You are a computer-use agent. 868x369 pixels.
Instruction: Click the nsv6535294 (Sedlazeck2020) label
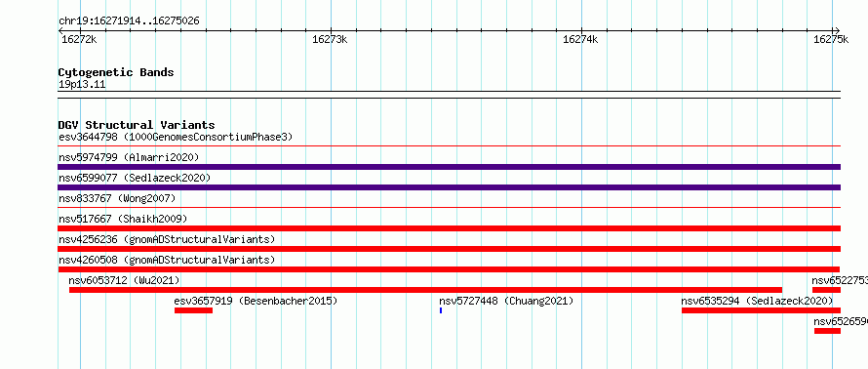coord(757,301)
